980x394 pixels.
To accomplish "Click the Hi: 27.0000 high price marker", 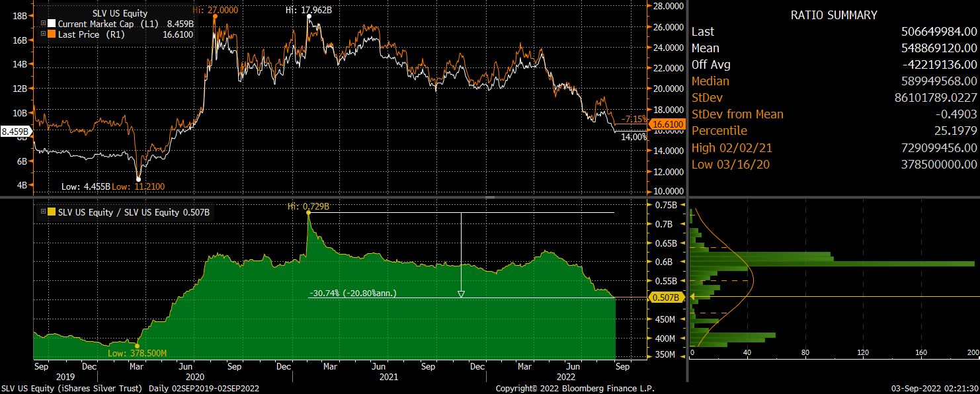I will tap(215, 11).
